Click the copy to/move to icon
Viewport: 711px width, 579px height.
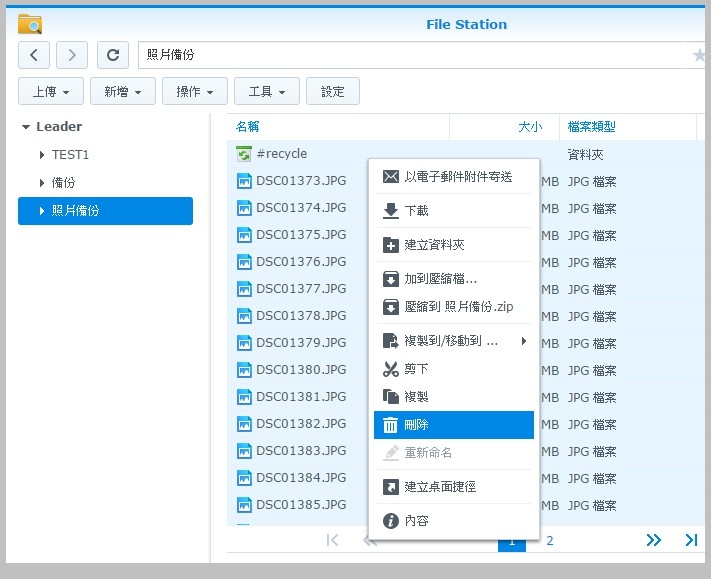(390, 341)
